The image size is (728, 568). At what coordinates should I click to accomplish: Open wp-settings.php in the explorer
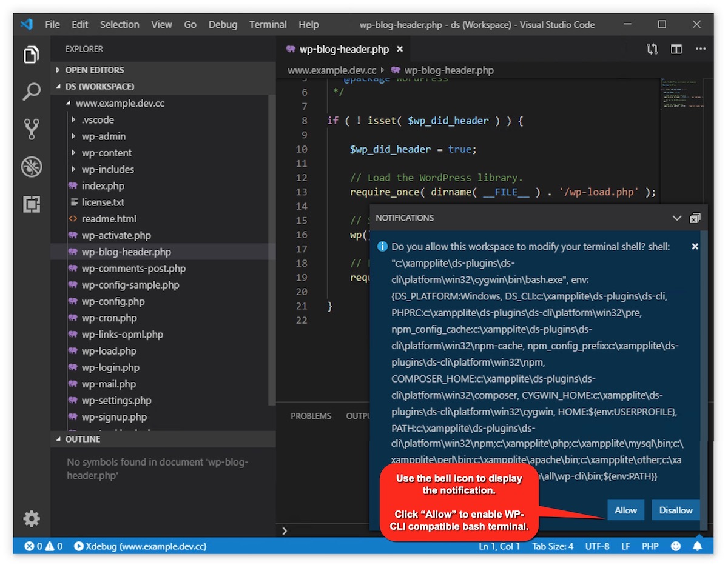tap(116, 400)
